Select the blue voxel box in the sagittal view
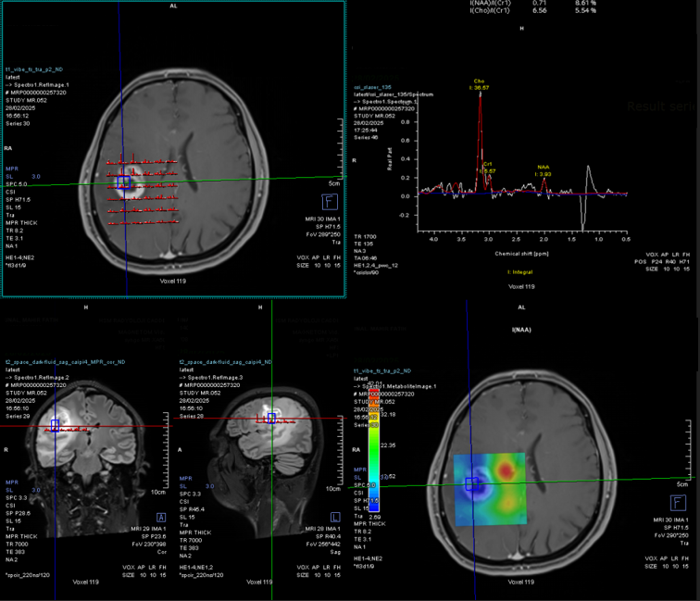 click(x=272, y=418)
